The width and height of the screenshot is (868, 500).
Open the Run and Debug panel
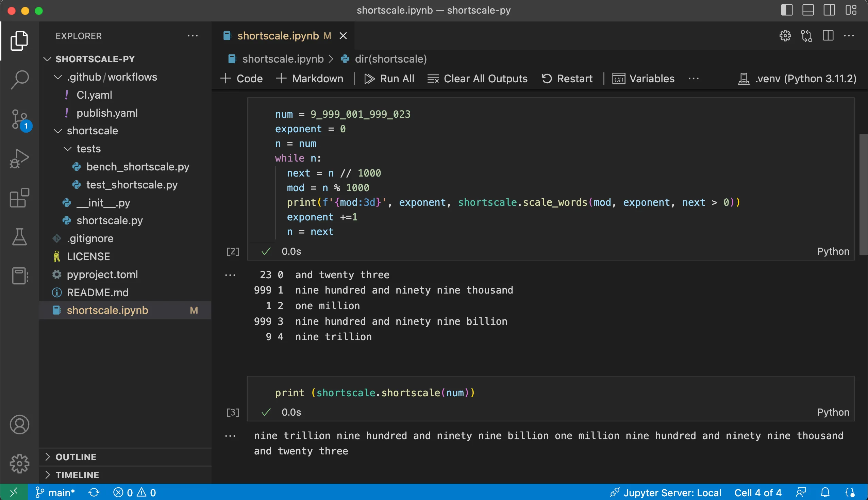(x=19, y=158)
